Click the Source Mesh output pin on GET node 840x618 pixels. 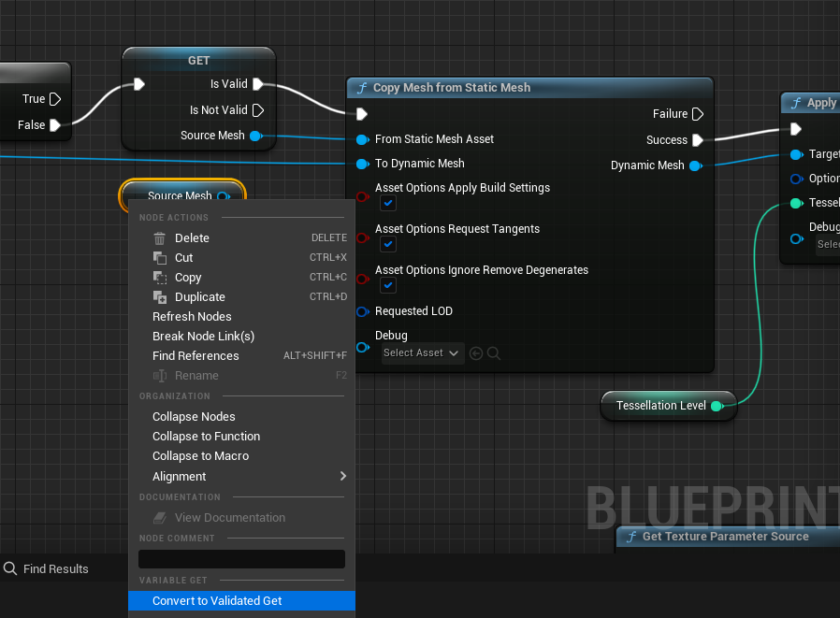pos(256,136)
